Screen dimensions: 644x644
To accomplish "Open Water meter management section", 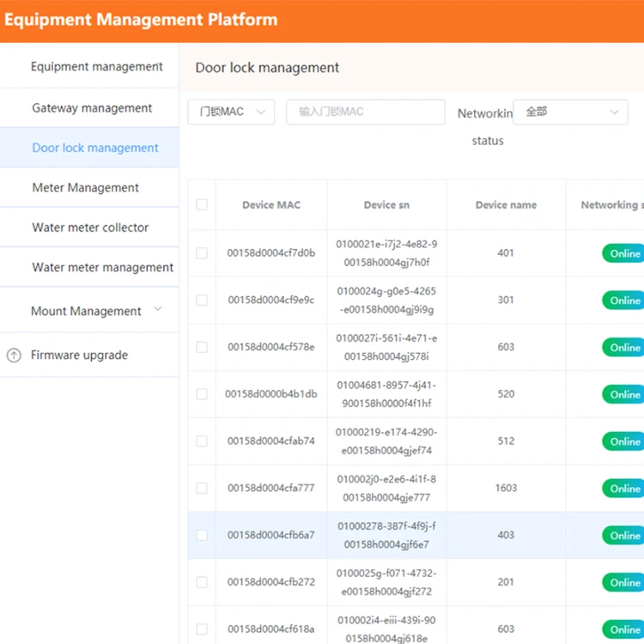I will [x=102, y=268].
